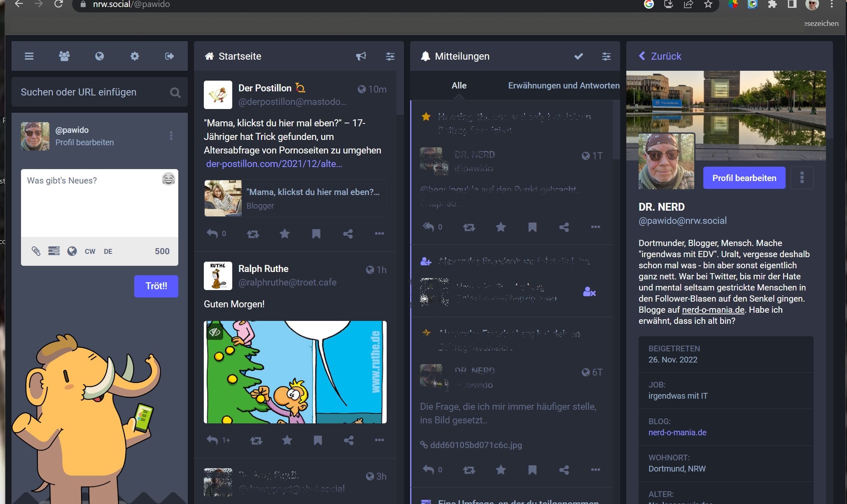
Task: Hide the Ruthe cartoon image with eye icon
Action: 215,332
